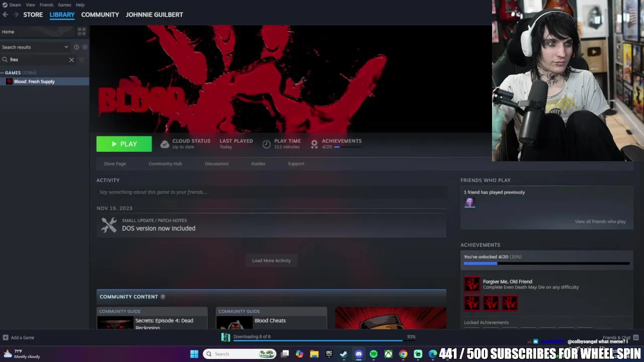Open Google Chrome from the taskbar

(403, 354)
